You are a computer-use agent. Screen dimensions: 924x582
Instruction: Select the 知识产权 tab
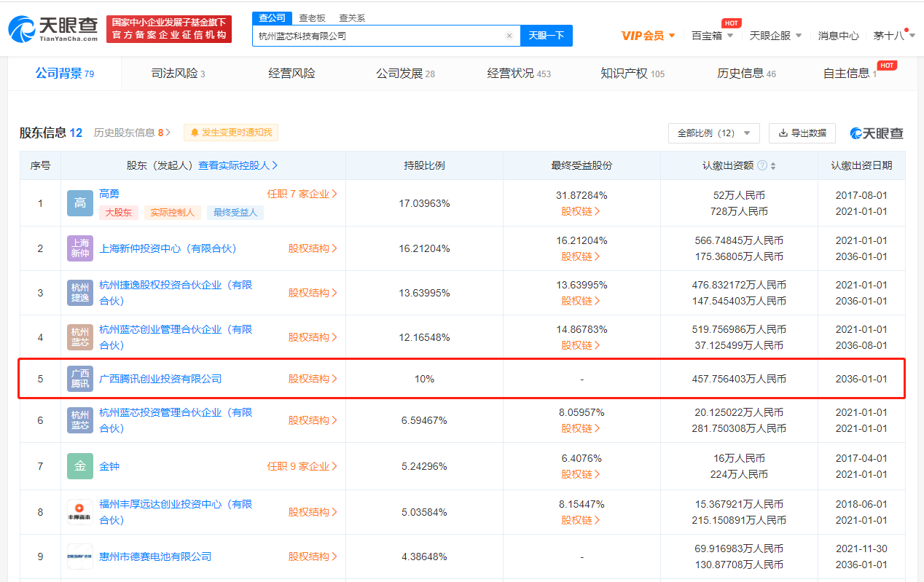point(633,74)
